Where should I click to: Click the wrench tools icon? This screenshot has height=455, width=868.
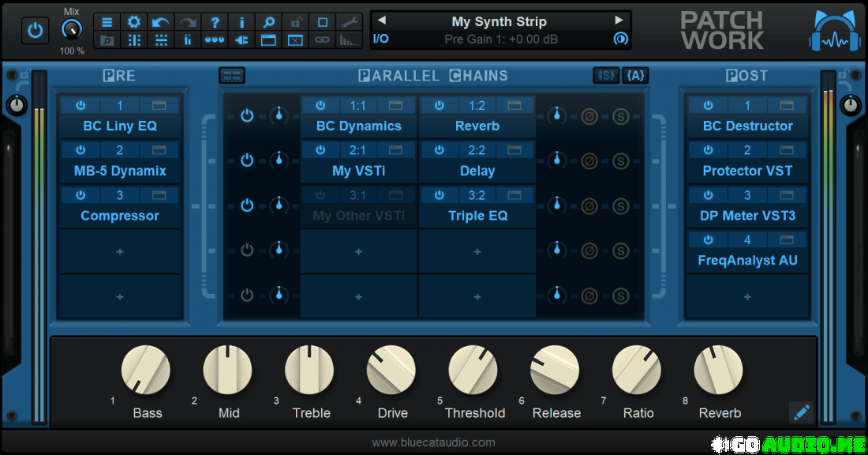coord(350,22)
